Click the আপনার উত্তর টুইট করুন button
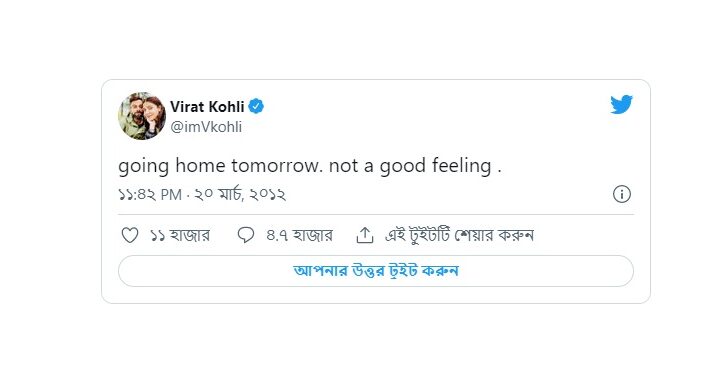 [x=376, y=271]
